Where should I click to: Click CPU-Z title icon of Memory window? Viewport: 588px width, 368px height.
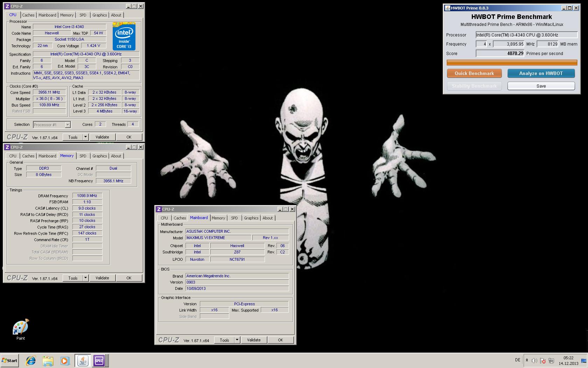point(7,147)
